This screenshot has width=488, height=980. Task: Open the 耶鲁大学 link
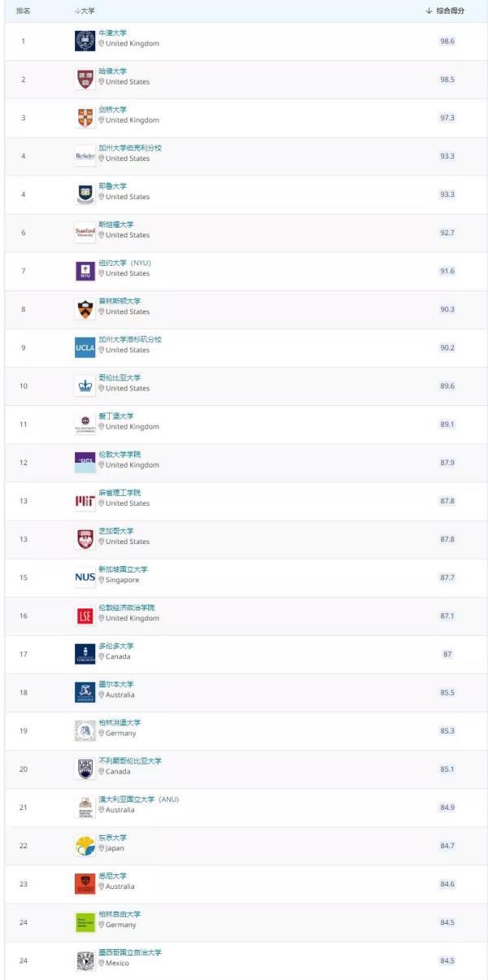(113, 186)
